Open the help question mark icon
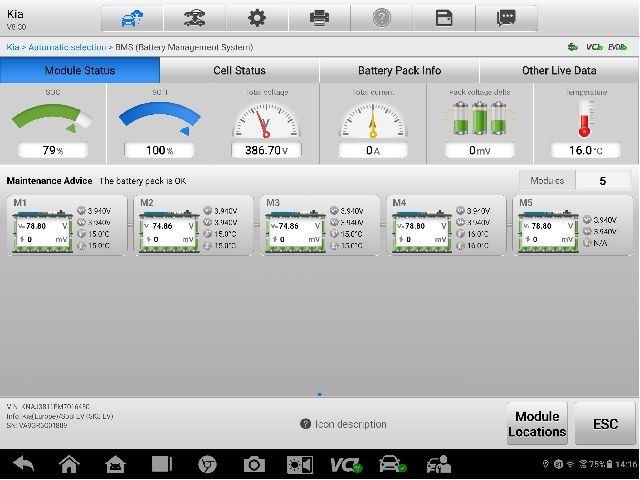The height and width of the screenshot is (480, 640). 382,18
